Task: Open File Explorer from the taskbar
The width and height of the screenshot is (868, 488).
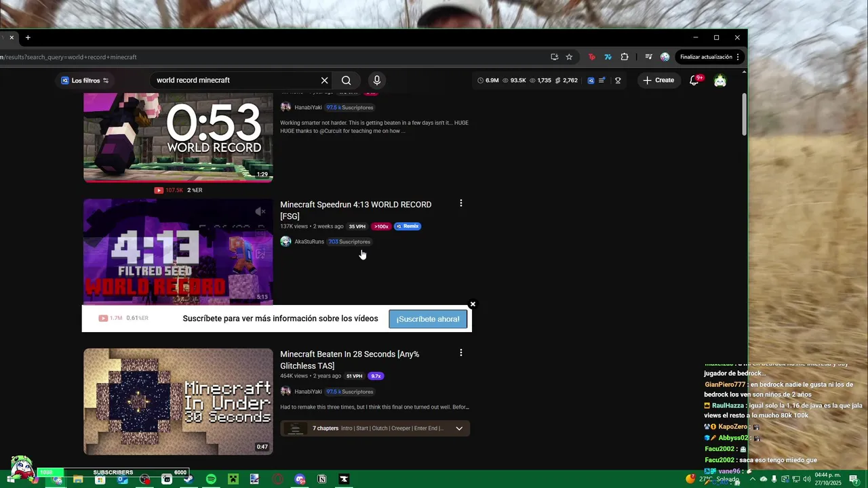Action: (78, 479)
